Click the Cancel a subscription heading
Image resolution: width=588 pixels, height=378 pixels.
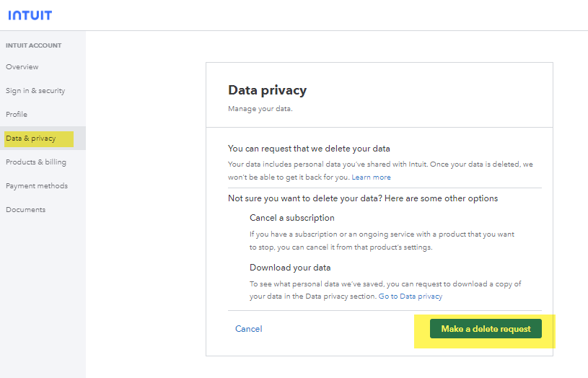pos(292,218)
